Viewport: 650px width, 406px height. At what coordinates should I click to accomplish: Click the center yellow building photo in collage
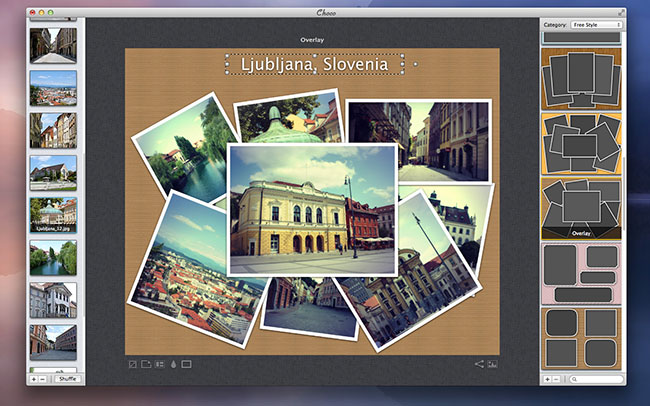312,209
